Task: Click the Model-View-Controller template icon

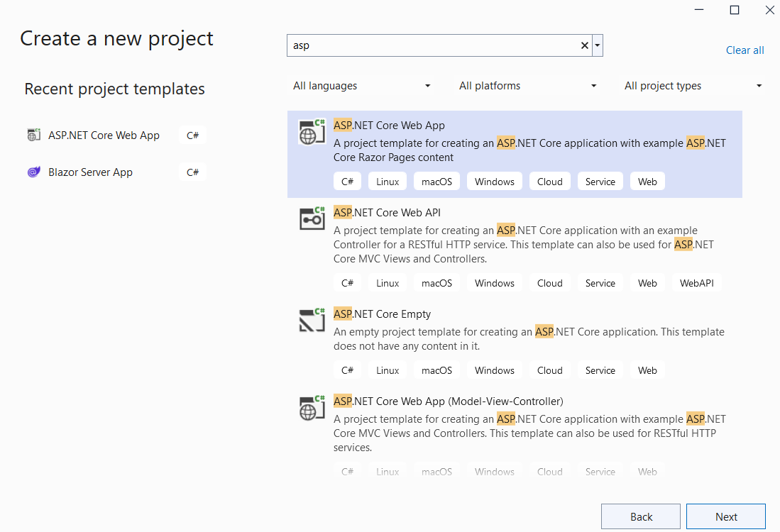Action: click(311, 408)
